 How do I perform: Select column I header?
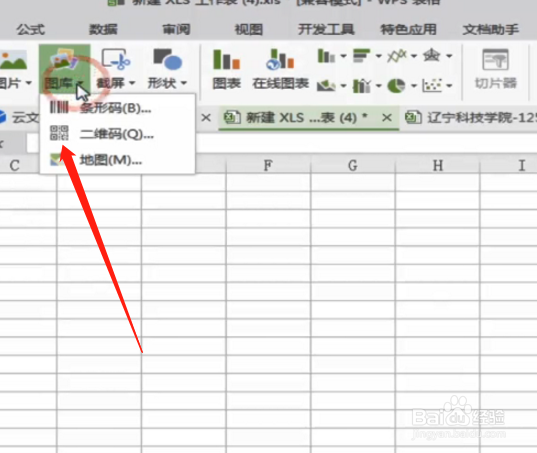[509, 166]
